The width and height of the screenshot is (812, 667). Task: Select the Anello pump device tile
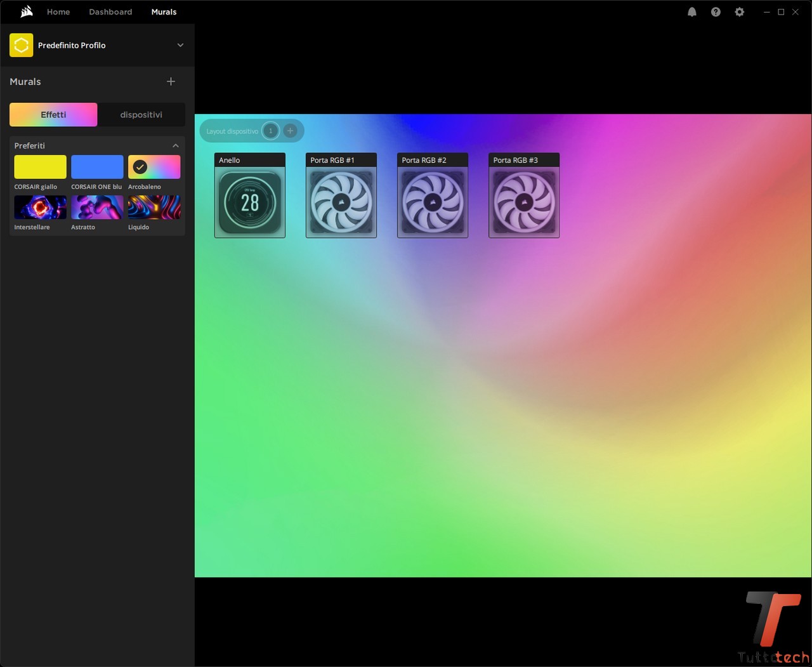pyautogui.click(x=250, y=202)
